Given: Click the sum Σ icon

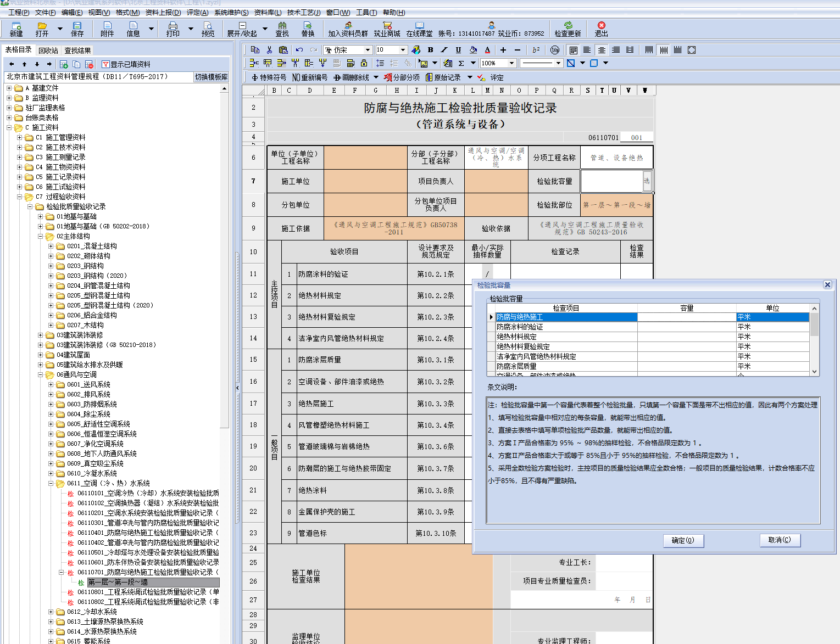Looking at the screenshot, I should tap(461, 63).
